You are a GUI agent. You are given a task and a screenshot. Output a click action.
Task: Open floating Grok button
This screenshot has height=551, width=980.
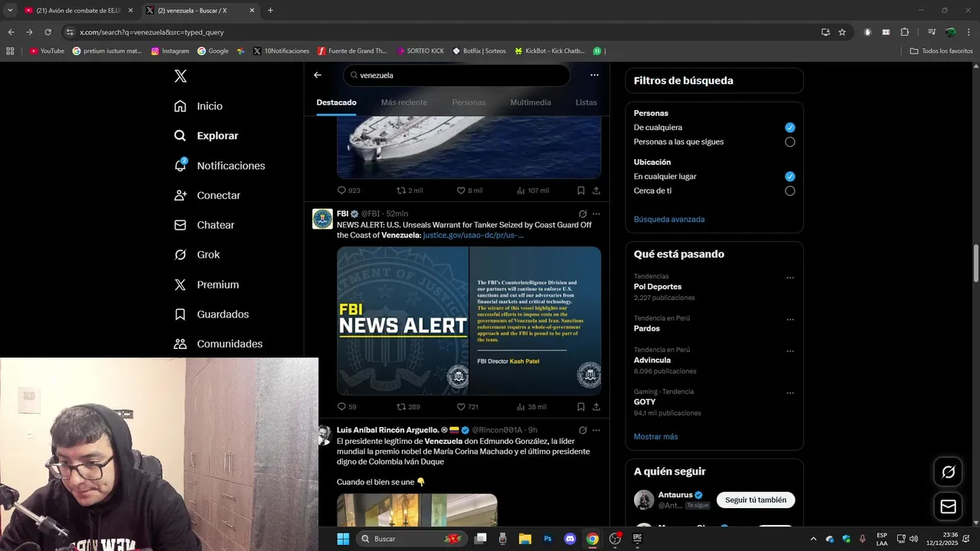[x=948, y=472]
